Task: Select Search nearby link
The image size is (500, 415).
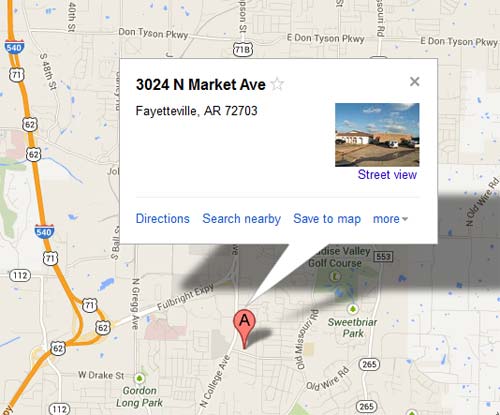Action: [242, 219]
